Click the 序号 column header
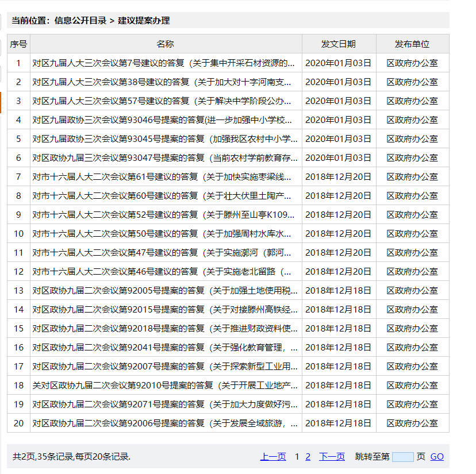Screen dimensions: 476x474 (x=18, y=44)
